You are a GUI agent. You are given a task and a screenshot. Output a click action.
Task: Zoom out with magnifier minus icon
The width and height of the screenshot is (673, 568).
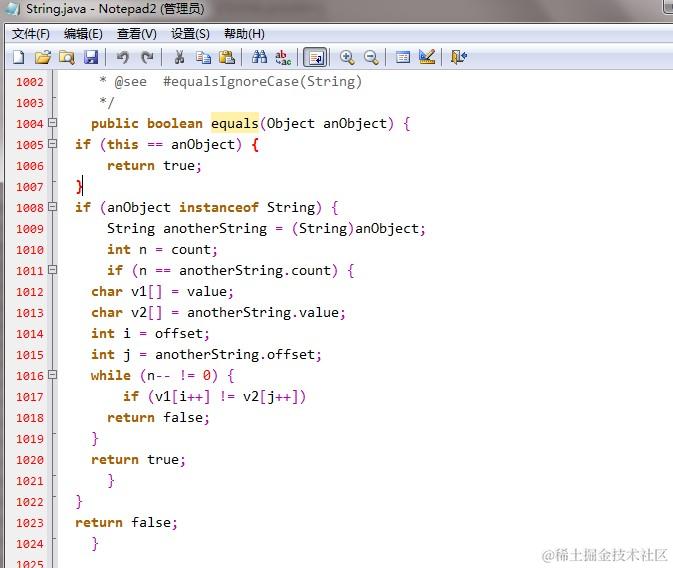371,57
